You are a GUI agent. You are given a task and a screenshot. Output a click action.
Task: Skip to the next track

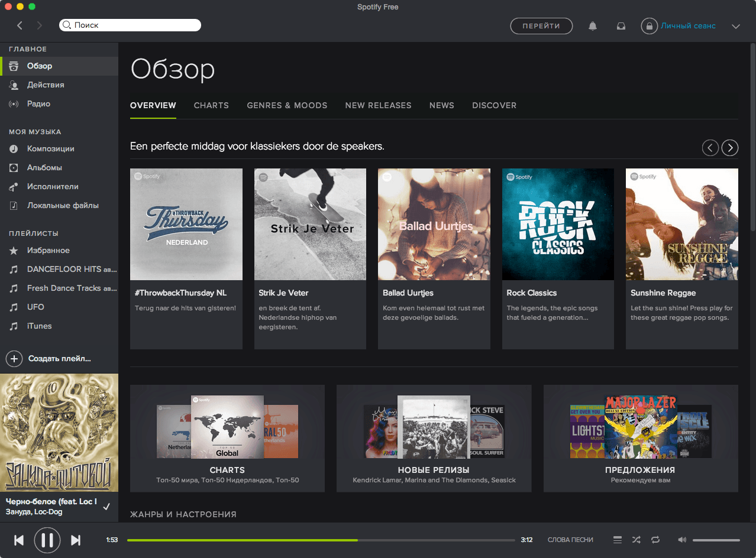76,540
